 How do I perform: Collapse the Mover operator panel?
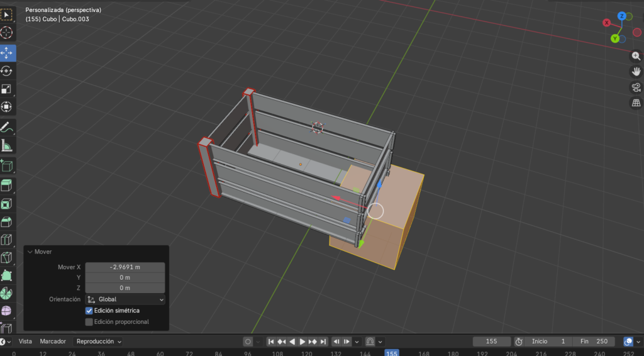[30, 252]
